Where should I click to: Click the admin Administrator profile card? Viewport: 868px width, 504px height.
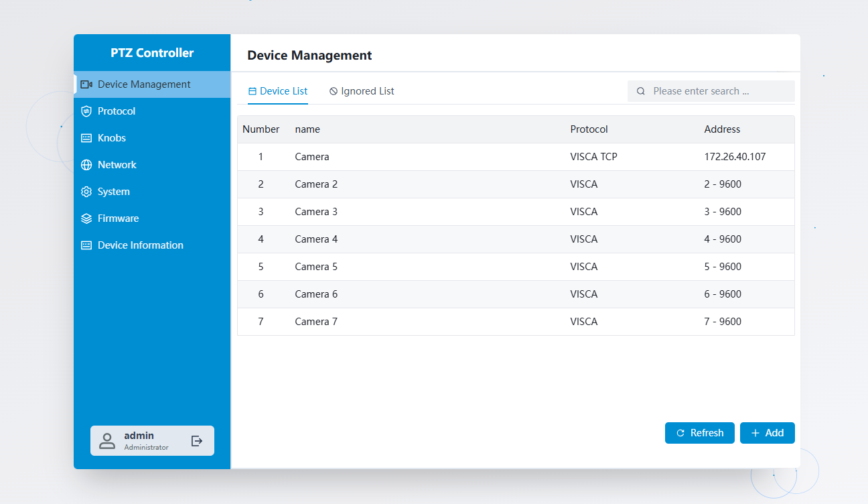tap(152, 441)
